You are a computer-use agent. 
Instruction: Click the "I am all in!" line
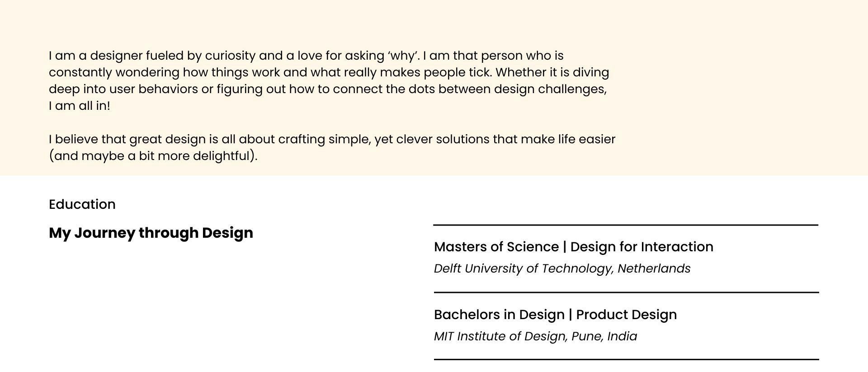[x=80, y=106]
